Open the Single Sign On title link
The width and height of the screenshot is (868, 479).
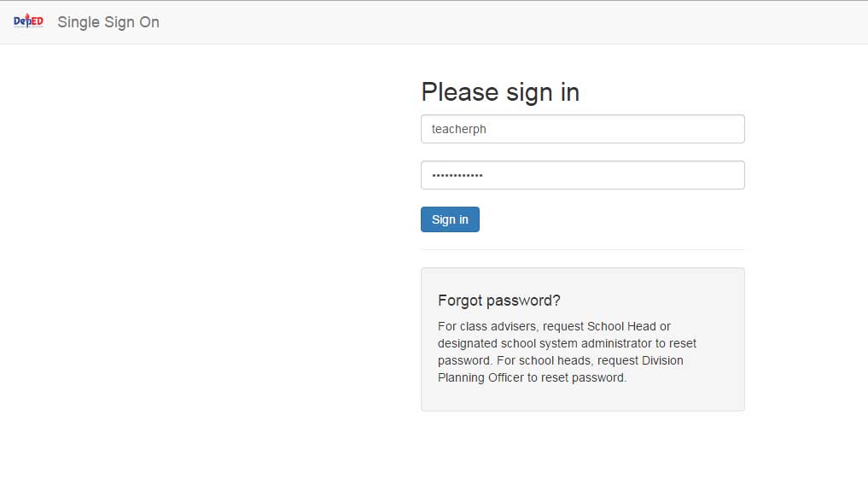point(108,22)
